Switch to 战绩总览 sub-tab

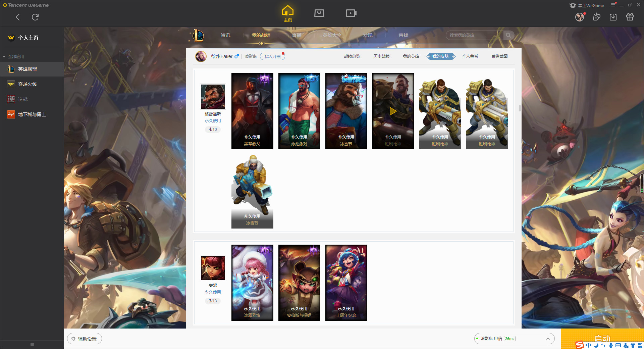(x=352, y=56)
